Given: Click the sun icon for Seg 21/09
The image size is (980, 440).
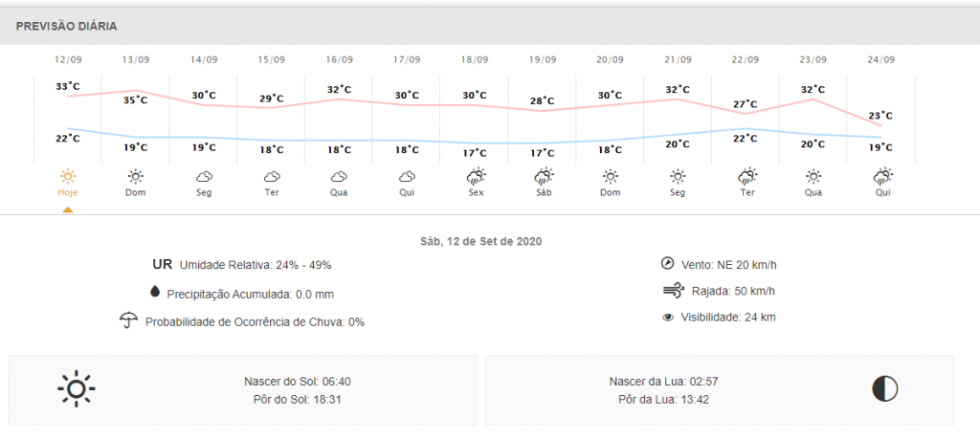Looking at the screenshot, I should click(678, 176).
